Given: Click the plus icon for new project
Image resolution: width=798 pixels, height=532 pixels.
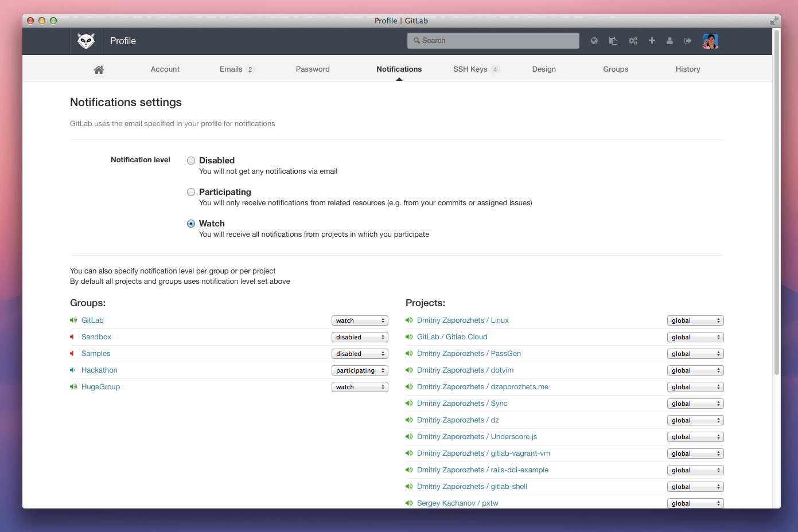Looking at the screenshot, I should click(x=652, y=41).
